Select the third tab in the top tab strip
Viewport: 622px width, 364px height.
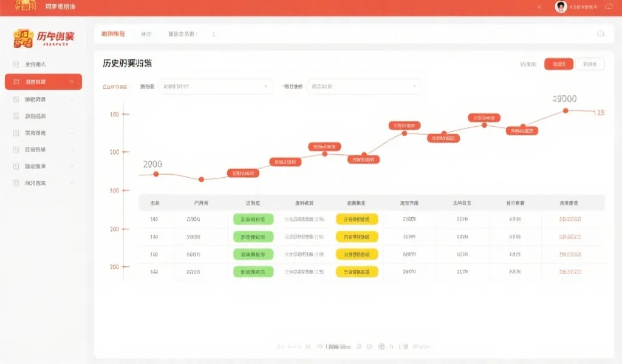coord(184,35)
